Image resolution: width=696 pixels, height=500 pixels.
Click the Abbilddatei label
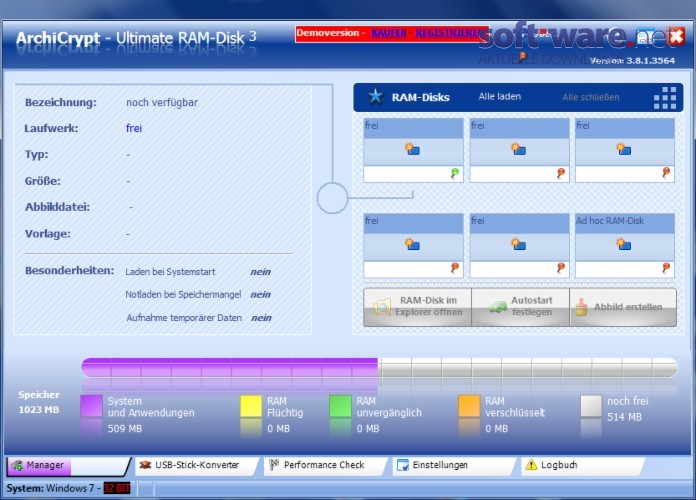(57, 207)
